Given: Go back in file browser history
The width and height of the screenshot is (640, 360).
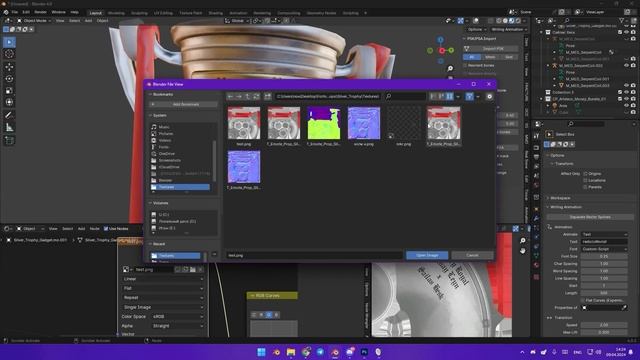Looking at the screenshot, I should (231, 96).
